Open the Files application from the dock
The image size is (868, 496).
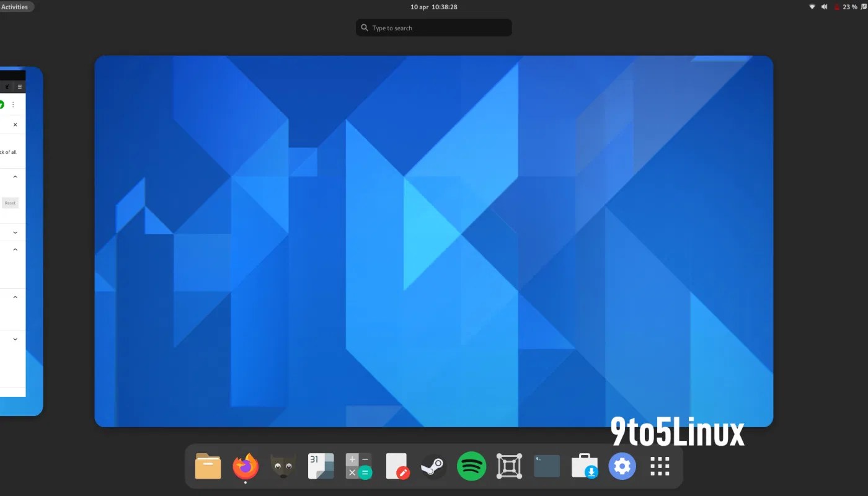coord(208,466)
